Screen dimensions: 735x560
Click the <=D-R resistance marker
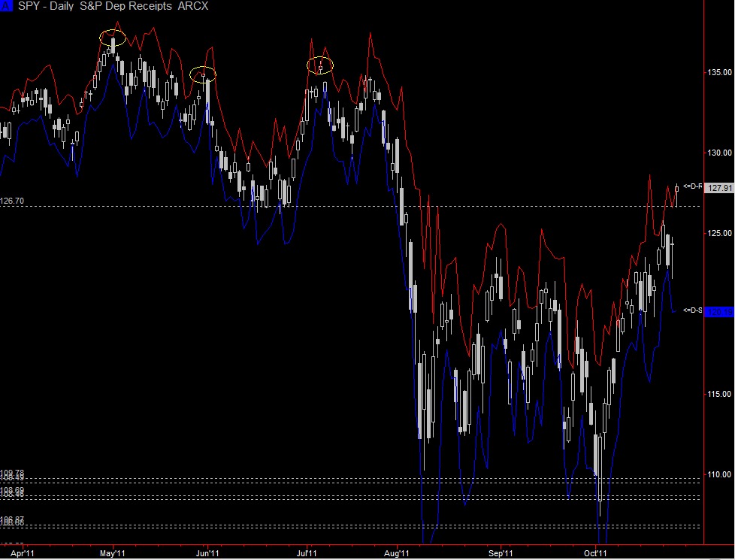[x=692, y=186]
